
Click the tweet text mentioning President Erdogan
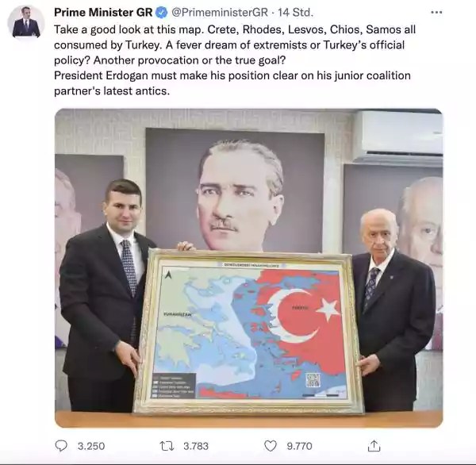tap(232, 83)
